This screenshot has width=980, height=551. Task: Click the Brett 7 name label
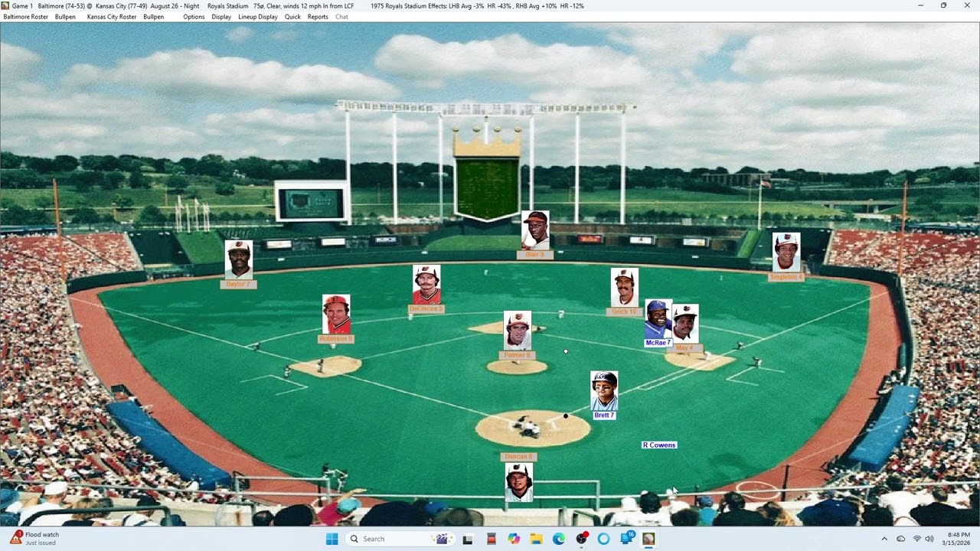click(604, 416)
